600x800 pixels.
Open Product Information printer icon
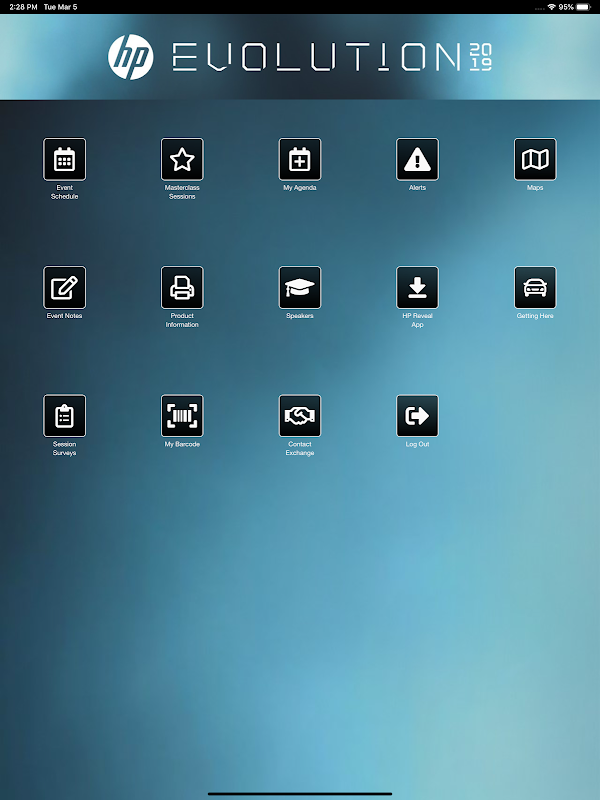point(182,287)
